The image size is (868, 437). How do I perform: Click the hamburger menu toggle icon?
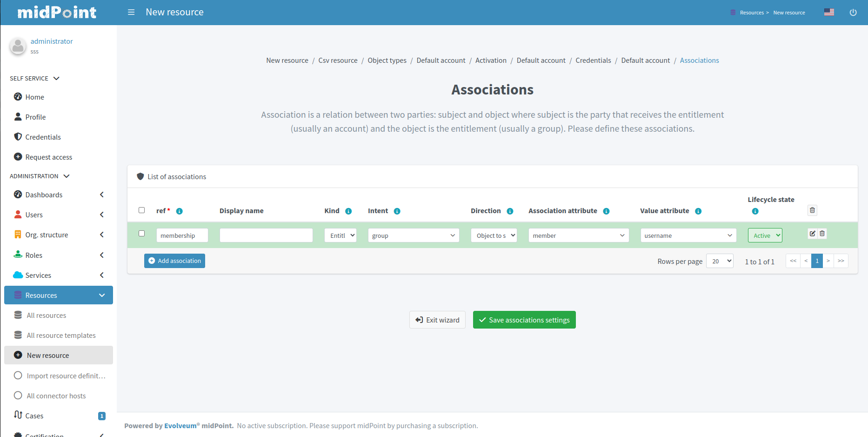pos(131,12)
